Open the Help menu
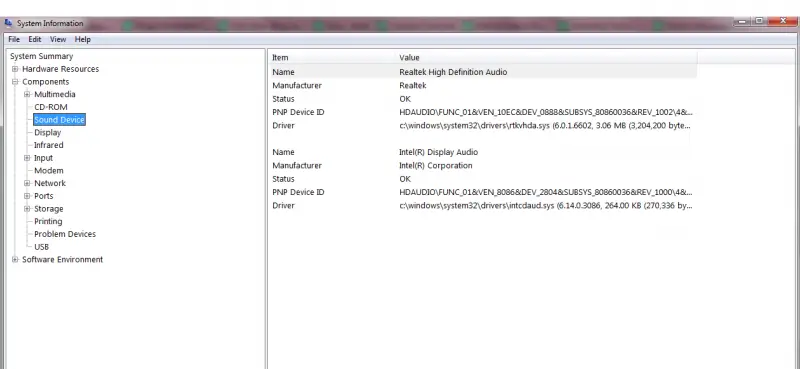800x369 pixels. click(x=83, y=39)
